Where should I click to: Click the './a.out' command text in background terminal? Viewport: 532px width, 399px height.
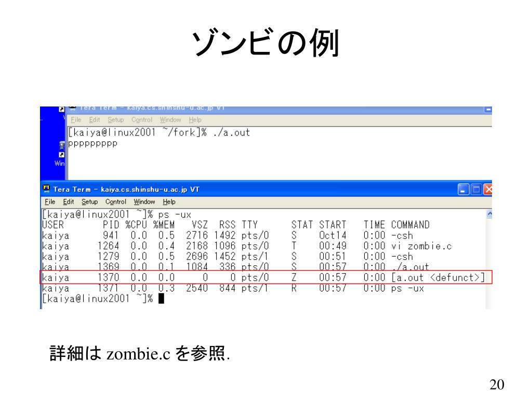[231, 132]
